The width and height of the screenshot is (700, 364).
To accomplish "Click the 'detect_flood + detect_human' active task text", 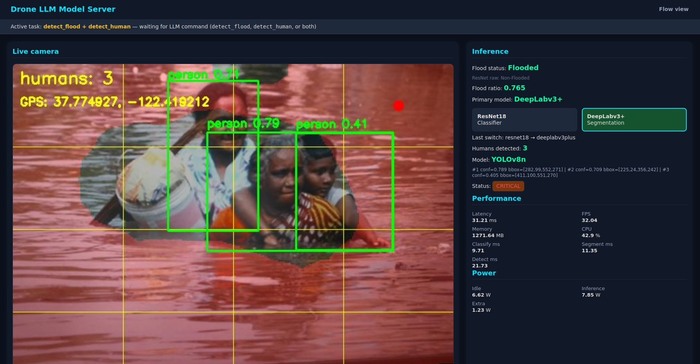I will click(x=87, y=26).
